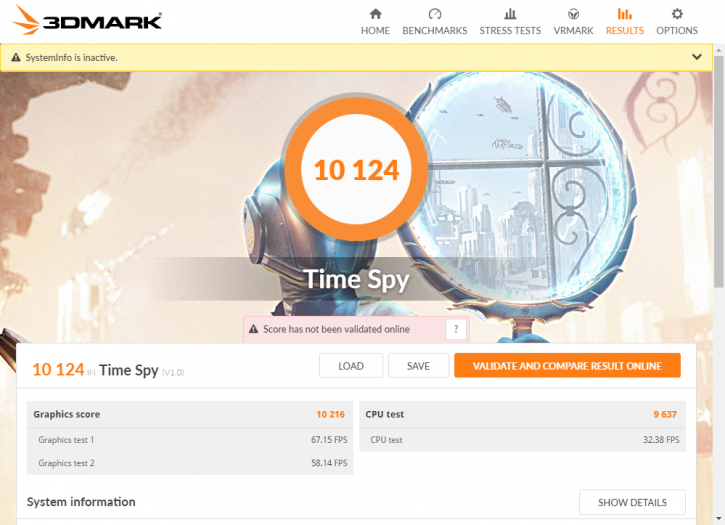
Task: Save the Time Spy result
Action: click(418, 366)
